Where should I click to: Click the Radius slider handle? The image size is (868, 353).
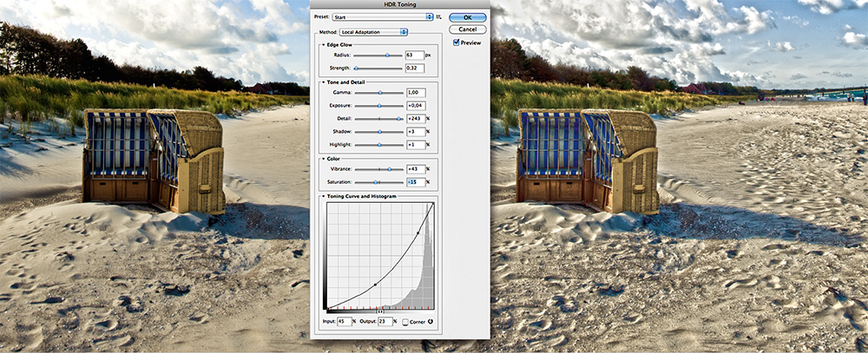coord(387,56)
